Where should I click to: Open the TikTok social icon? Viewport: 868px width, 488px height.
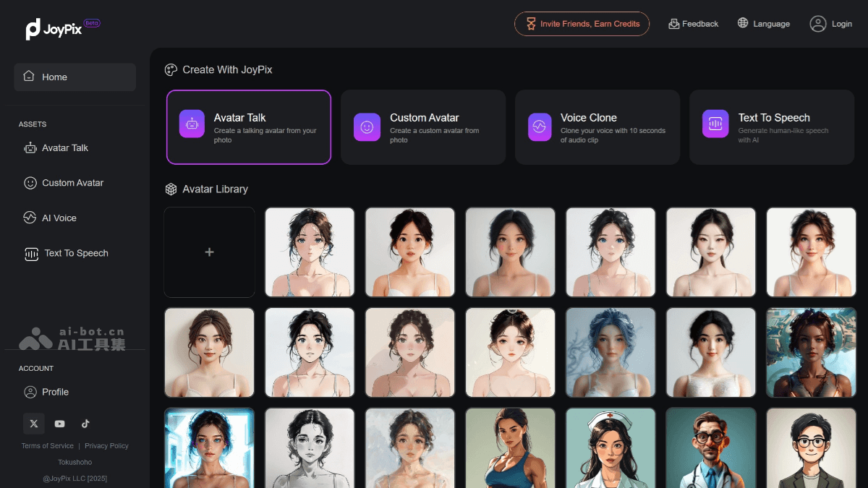tap(85, 424)
